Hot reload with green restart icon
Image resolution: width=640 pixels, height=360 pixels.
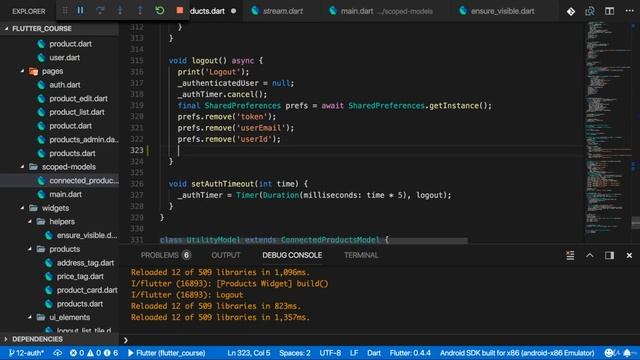click(x=160, y=11)
